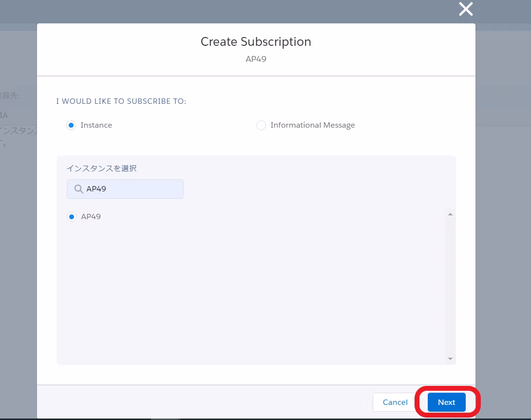Screen dimensions: 531x420
Task: Click the instance list scroll up arrow
Action: pyautogui.click(x=450, y=214)
